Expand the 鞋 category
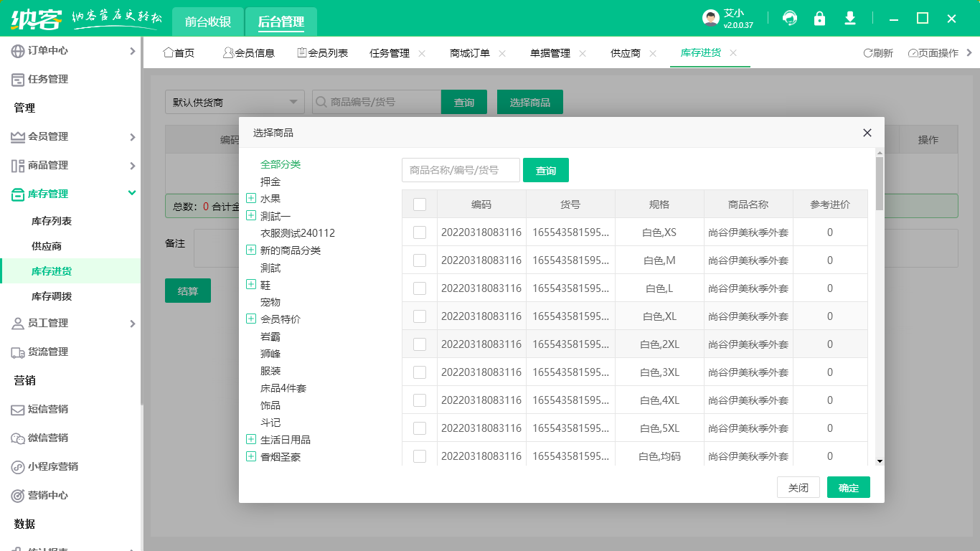 coord(251,284)
